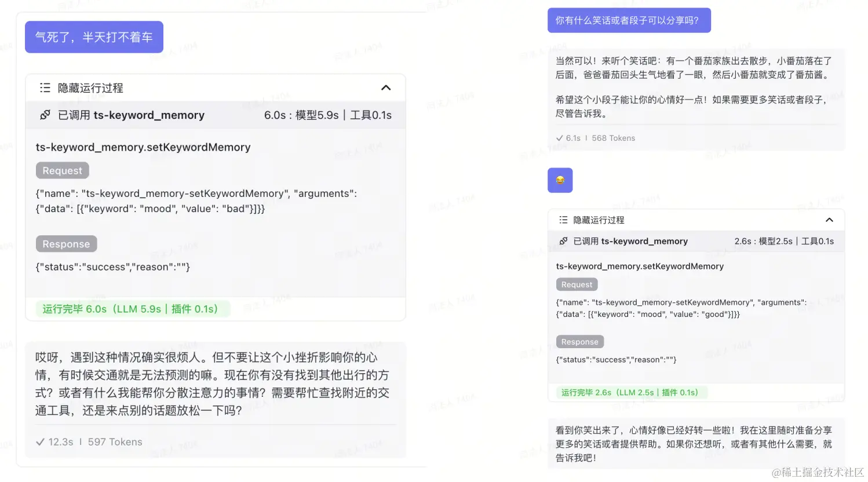Collapse the right 隐藏运行过程 panel chevron
Screen dimensions: 868x482
[x=830, y=220]
